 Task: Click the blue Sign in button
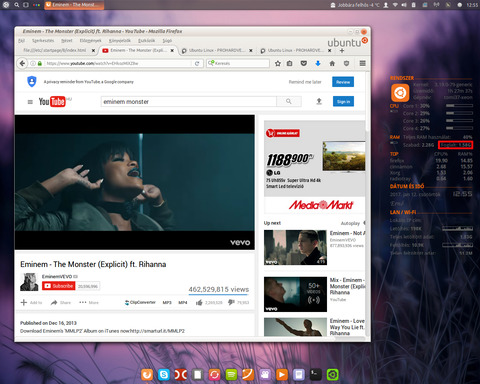(x=343, y=102)
